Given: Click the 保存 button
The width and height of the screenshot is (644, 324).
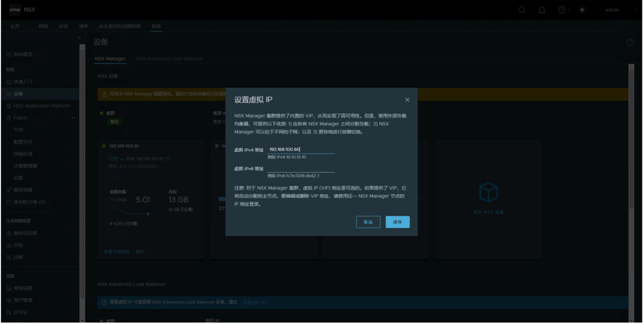Looking at the screenshot, I should 398,222.
